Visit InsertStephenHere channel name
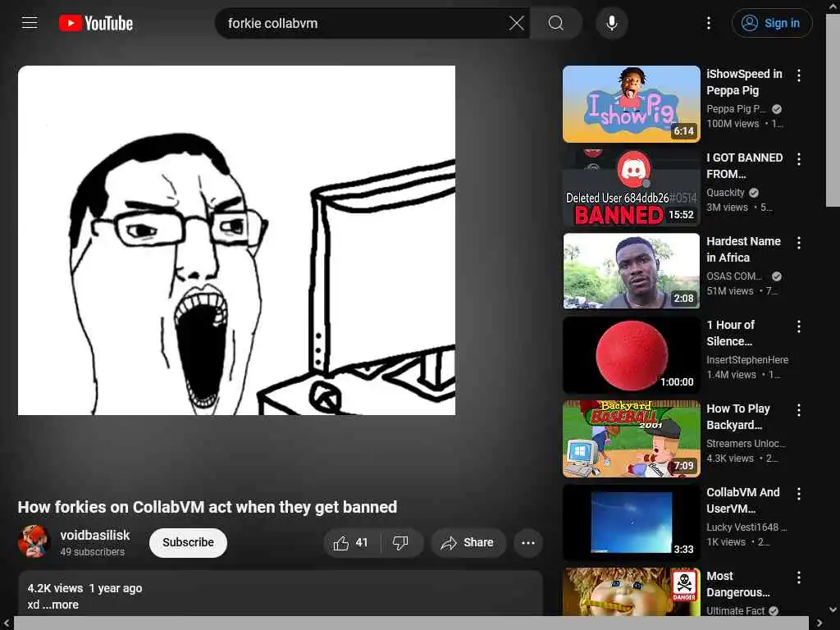 747,359
